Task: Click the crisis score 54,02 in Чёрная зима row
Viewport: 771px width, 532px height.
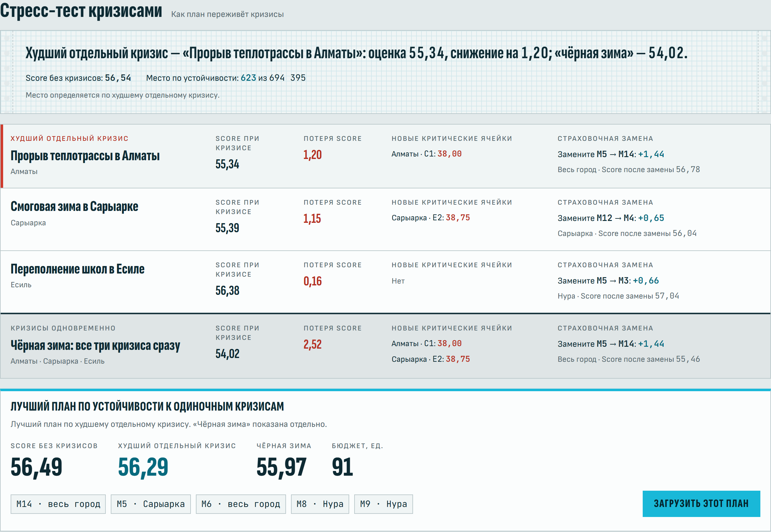Action: 227,354
